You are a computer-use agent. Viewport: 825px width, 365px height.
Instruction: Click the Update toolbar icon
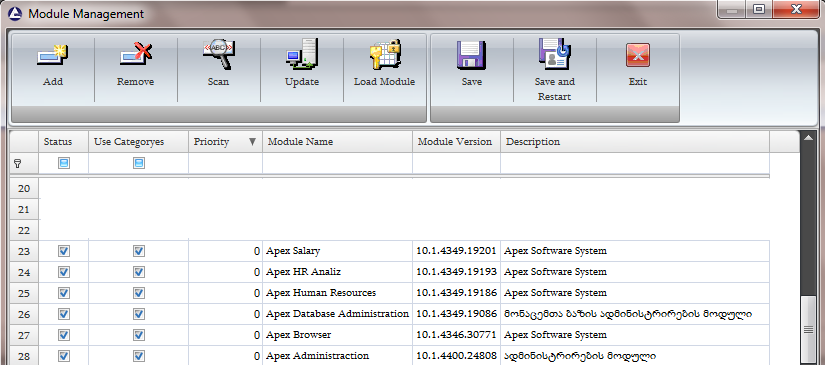(x=301, y=55)
